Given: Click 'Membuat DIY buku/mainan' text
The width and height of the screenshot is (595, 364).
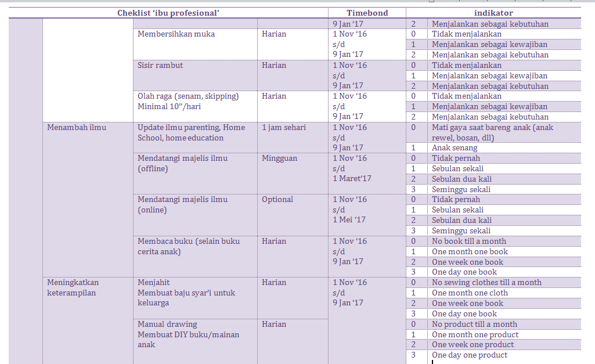Looking at the screenshot, I should click(189, 335).
